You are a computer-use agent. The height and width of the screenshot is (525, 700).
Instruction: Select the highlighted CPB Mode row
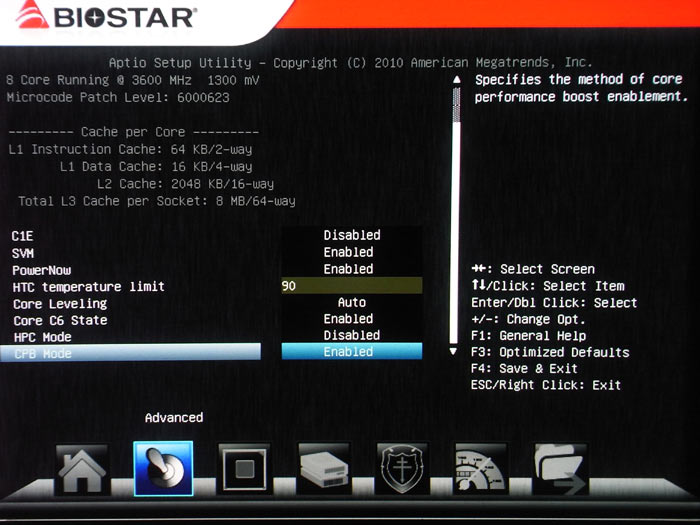(130, 352)
